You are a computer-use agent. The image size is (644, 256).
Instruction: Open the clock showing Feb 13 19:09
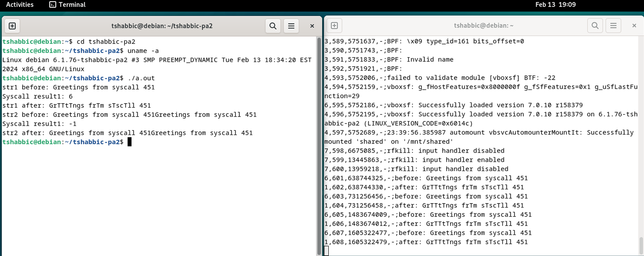click(x=555, y=5)
